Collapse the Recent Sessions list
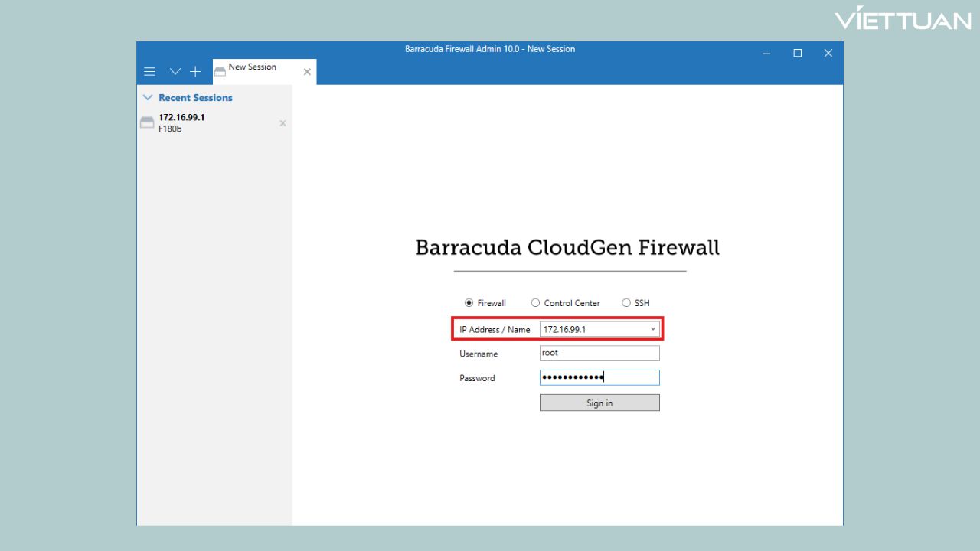 coord(147,97)
